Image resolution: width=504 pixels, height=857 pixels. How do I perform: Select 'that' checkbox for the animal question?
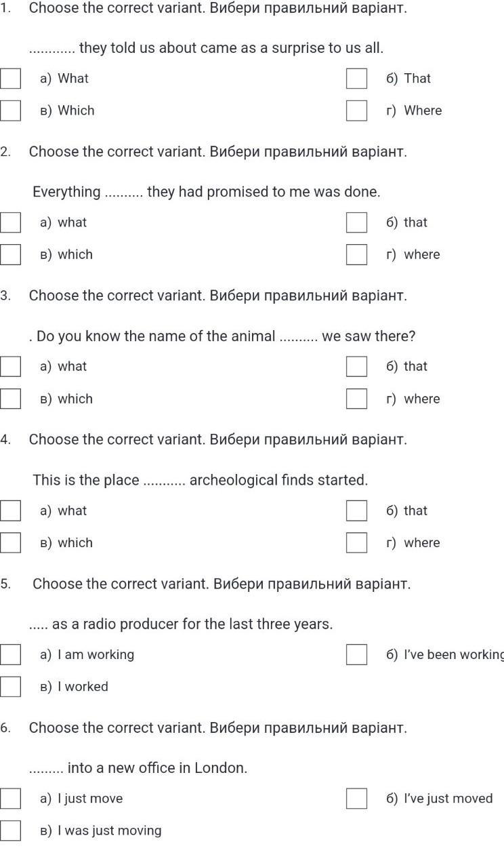pyautogui.click(x=356, y=367)
